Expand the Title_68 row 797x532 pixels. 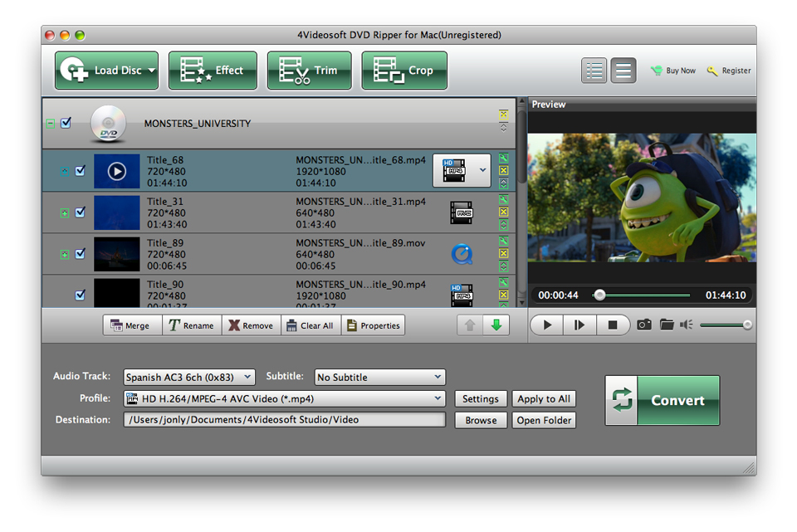64,171
